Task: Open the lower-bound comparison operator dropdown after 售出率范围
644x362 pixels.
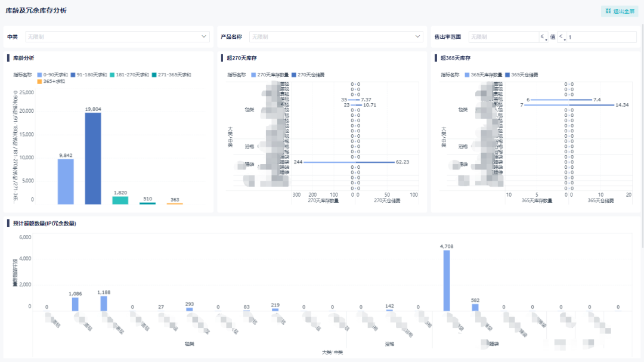Action: (x=543, y=36)
